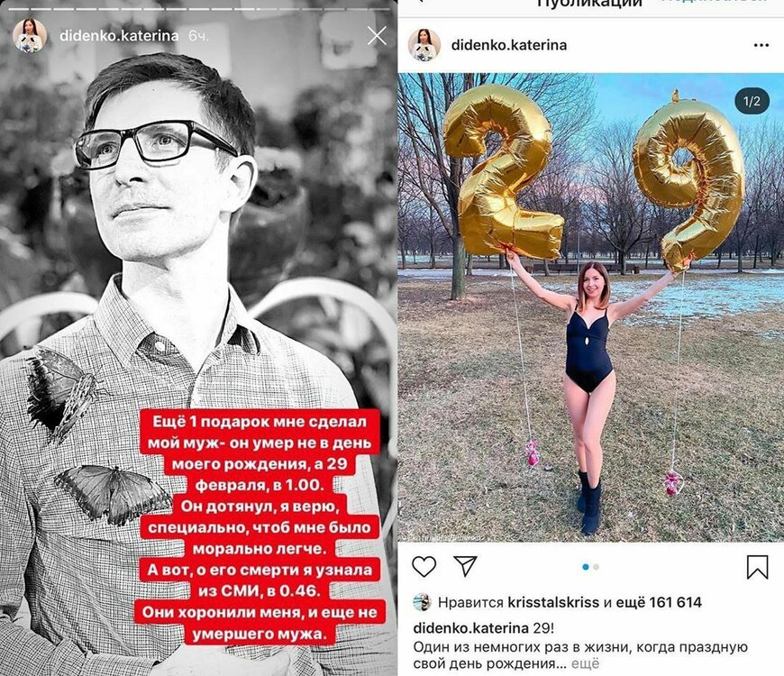Tap the 1/2 photo counter badge
The width and height of the screenshot is (784, 676).
click(x=752, y=102)
